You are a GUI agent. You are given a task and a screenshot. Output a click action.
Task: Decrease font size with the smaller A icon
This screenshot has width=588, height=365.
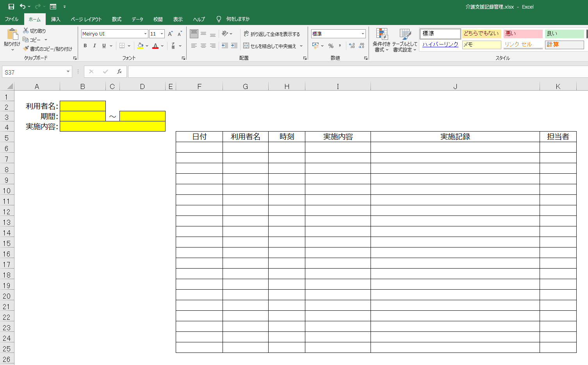(x=180, y=34)
